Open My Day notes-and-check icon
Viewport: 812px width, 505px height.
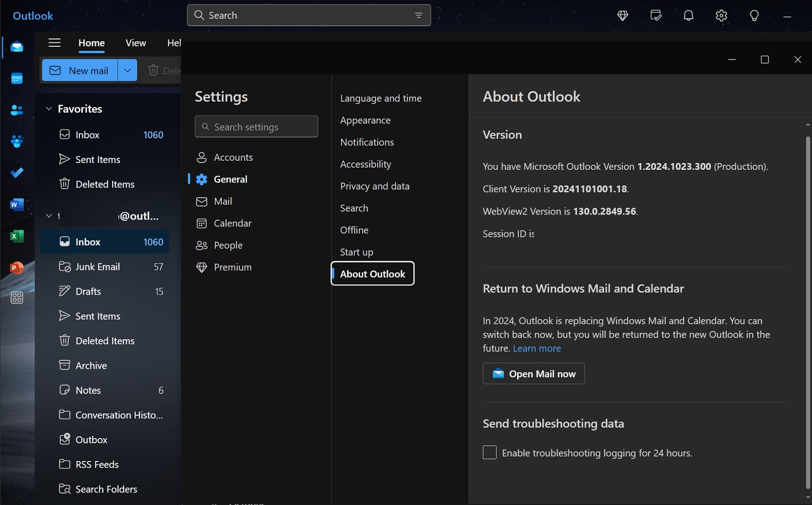click(656, 15)
